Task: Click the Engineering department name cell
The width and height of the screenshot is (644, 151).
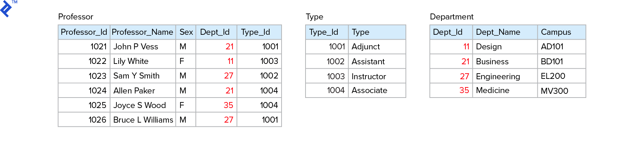Action: (498, 77)
